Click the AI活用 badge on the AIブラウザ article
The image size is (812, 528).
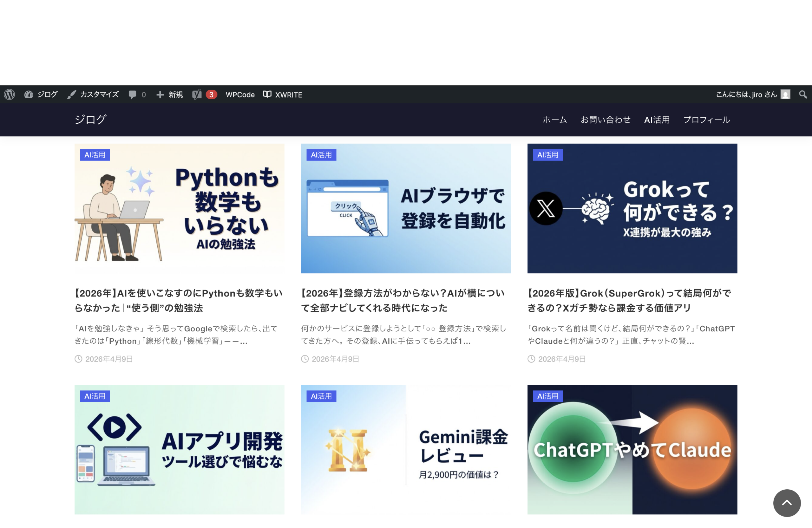321,155
